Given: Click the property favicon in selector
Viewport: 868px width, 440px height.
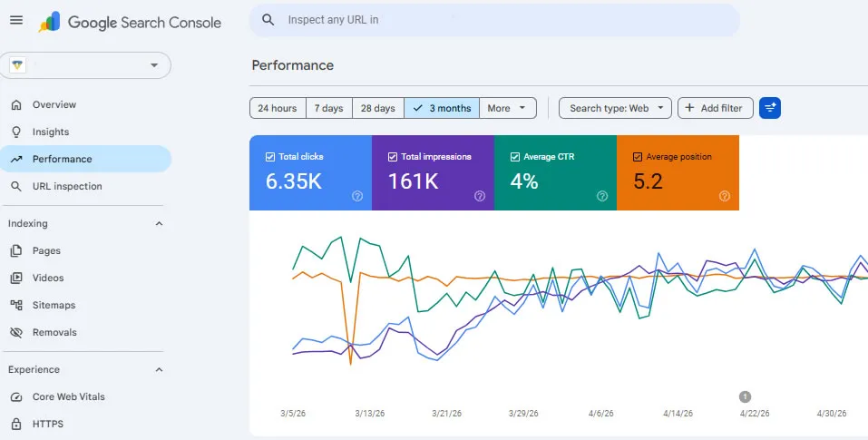Looking at the screenshot, I should 17,65.
